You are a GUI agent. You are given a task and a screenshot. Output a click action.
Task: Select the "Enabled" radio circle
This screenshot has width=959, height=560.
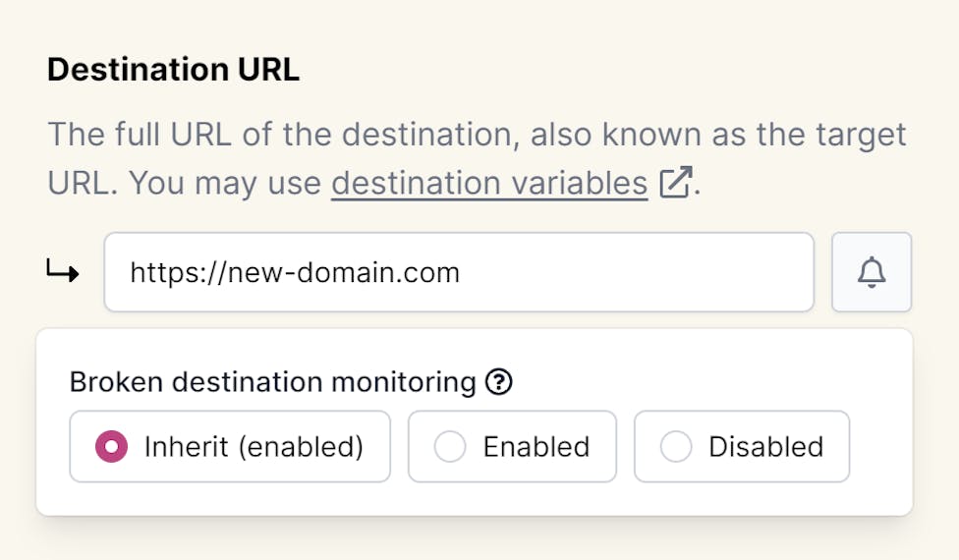tap(450, 447)
